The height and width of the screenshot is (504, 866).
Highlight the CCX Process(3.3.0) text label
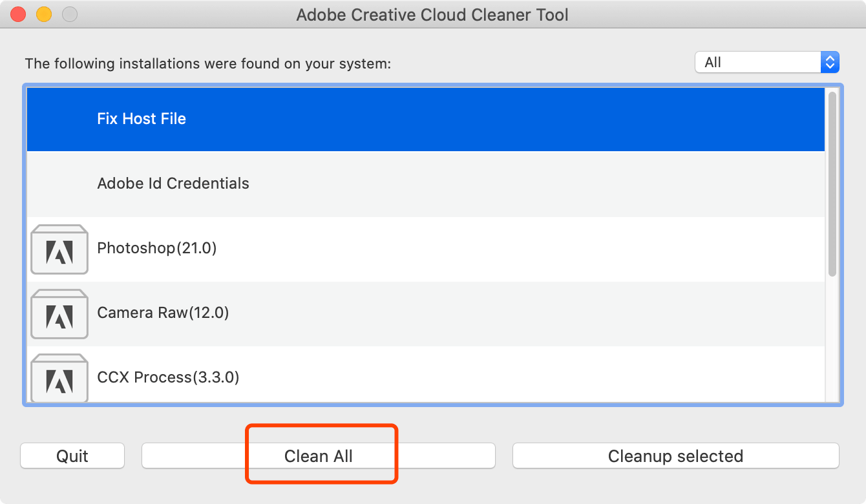tap(168, 377)
